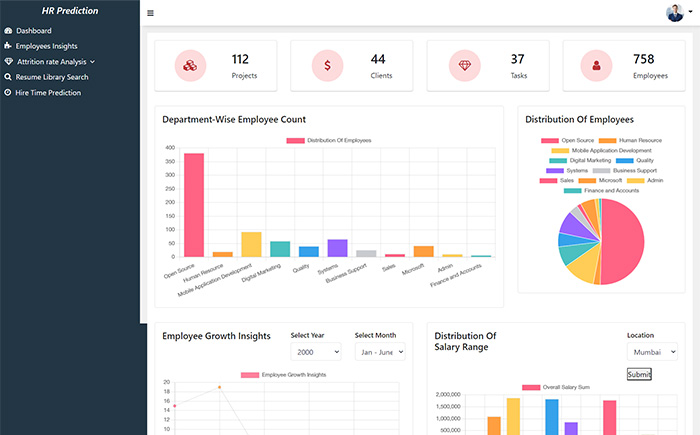Toggle Sales legend in pie chart
The height and width of the screenshot is (435, 700).
tap(557, 180)
